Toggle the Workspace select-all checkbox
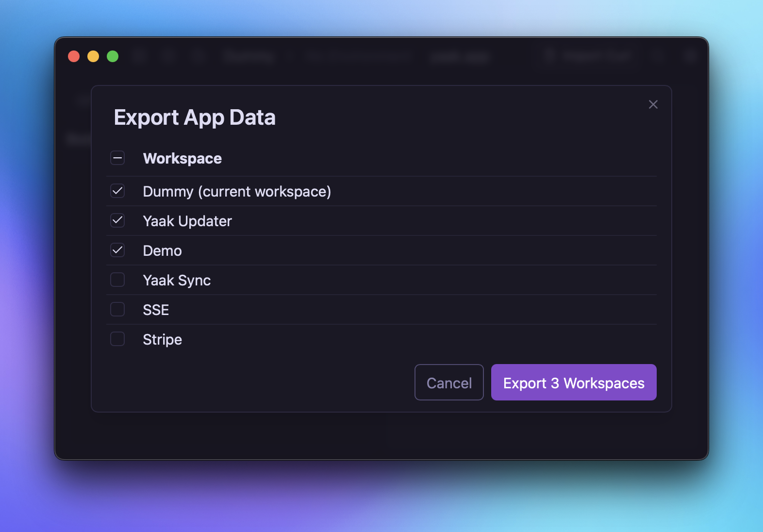 [x=117, y=158]
